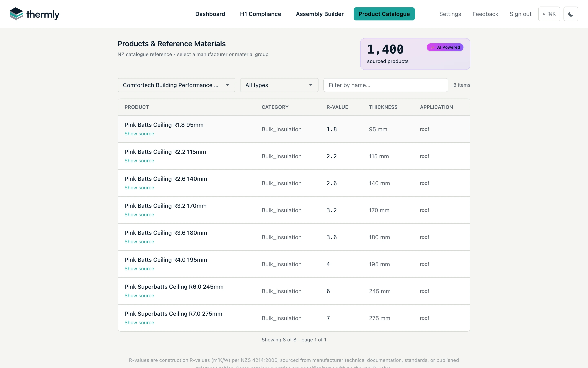The image size is (588, 368).
Task: Select product name Pink Batts Ceiling R2.2 115mm
Action: pyautogui.click(x=165, y=152)
